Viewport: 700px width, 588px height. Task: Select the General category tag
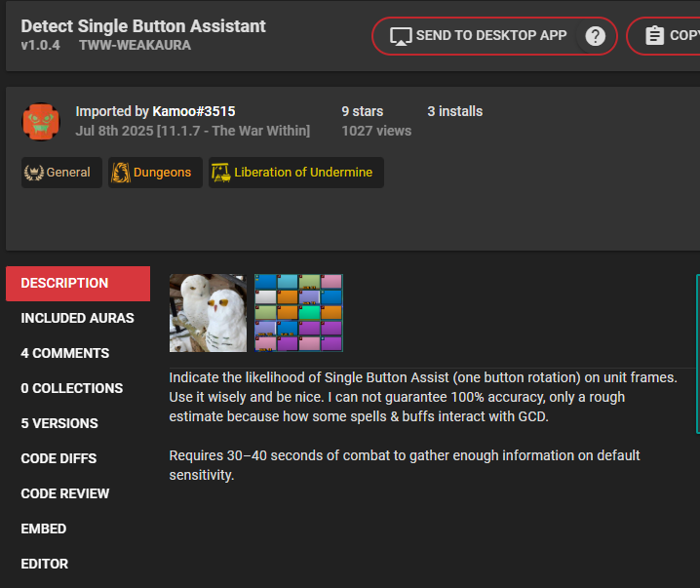61,173
